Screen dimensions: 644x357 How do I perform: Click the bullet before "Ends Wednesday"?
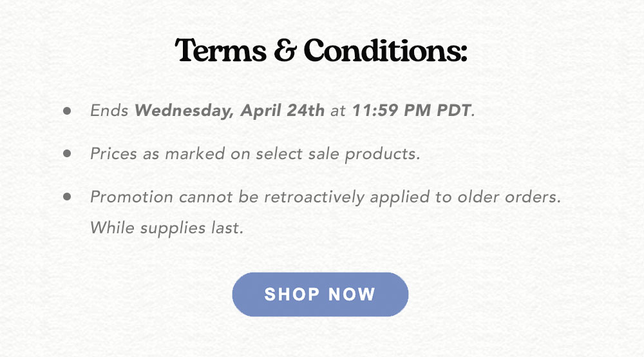click(x=67, y=110)
